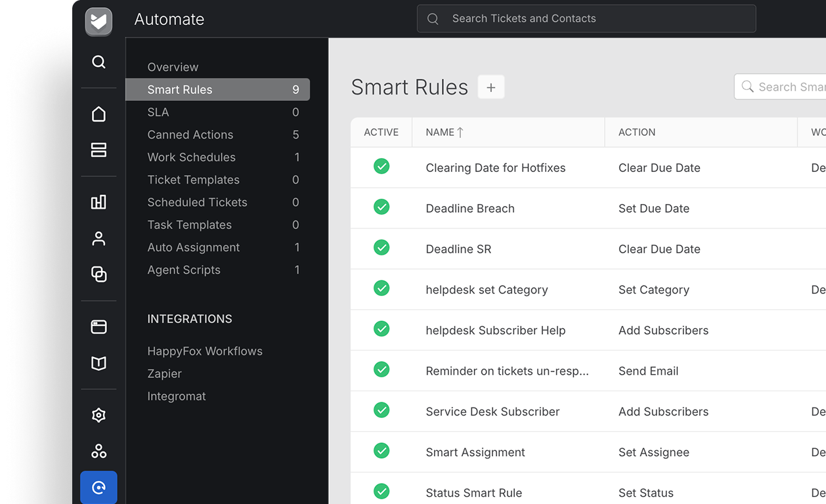Open the Canned Actions section
This screenshot has width=826, height=504.
click(x=190, y=135)
